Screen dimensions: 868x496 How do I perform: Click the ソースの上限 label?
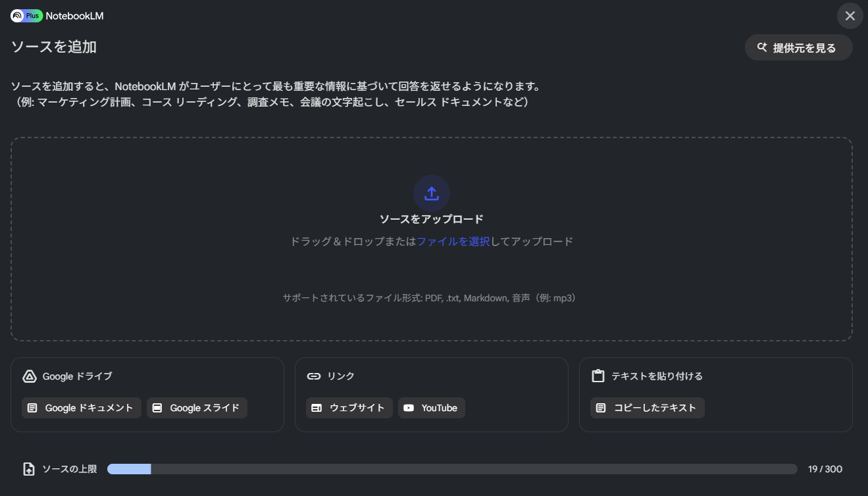coord(70,469)
